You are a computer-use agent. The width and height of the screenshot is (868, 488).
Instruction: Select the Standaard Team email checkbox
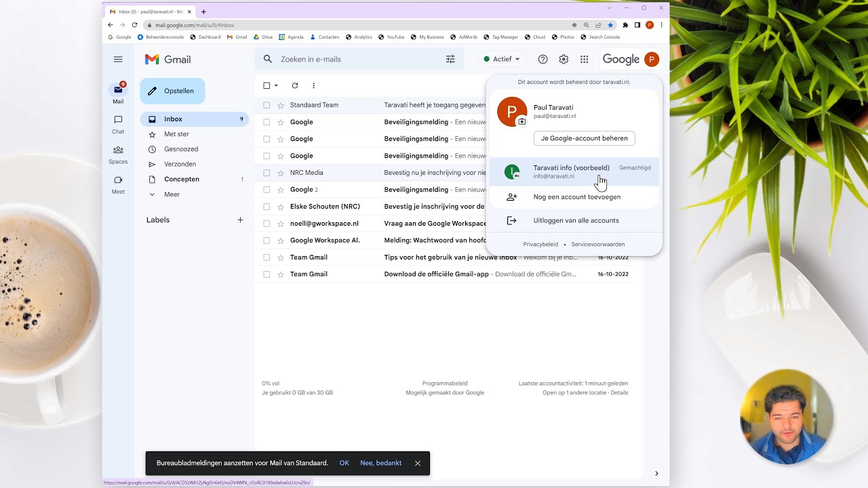tap(267, 105)
